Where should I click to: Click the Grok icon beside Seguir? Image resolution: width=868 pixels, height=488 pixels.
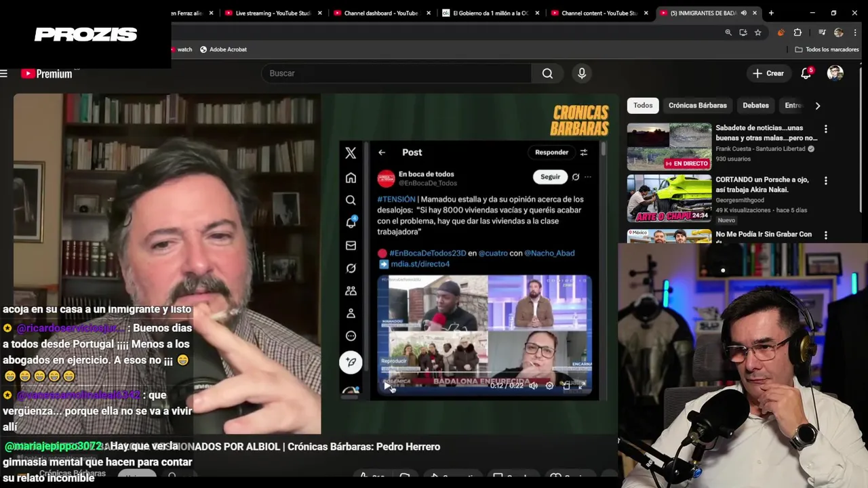pos(576,177)
